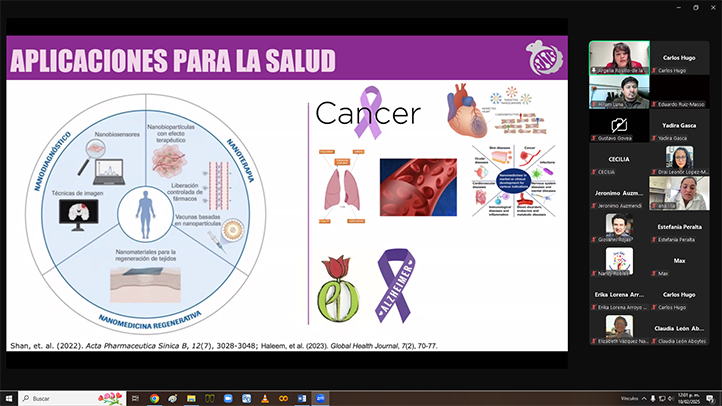Select the Giovanni Rojas tile

[619, 227]
